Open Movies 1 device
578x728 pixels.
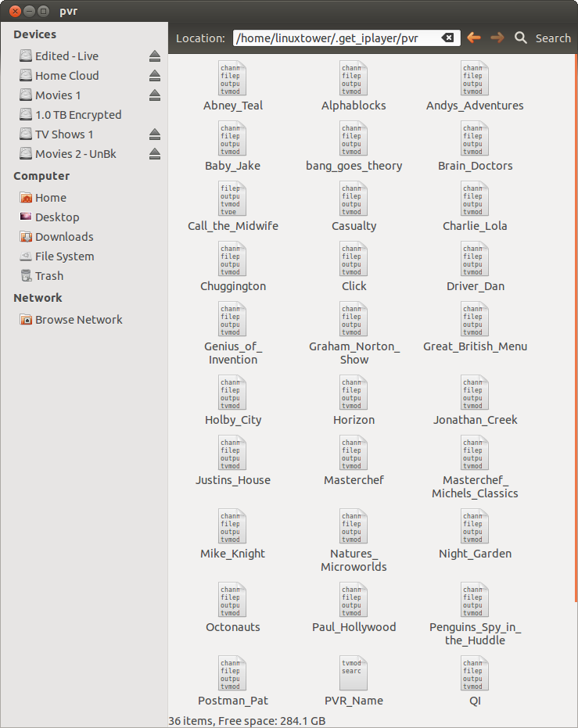58,95
